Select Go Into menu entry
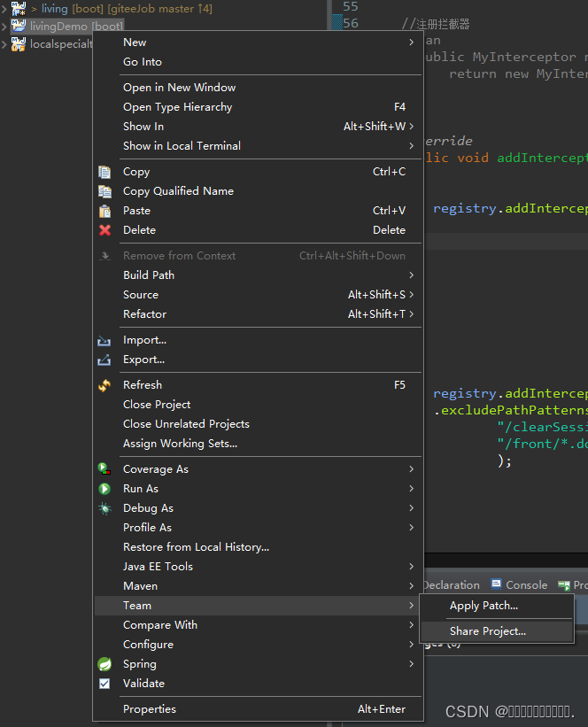The image size is (588, 727). [x=258, y=62]
